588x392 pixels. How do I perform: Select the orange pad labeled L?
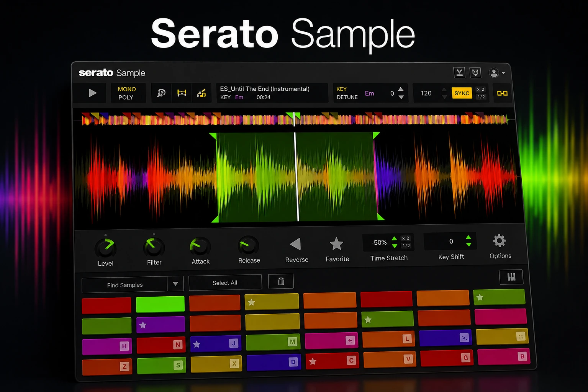click(x=388, y=339)
